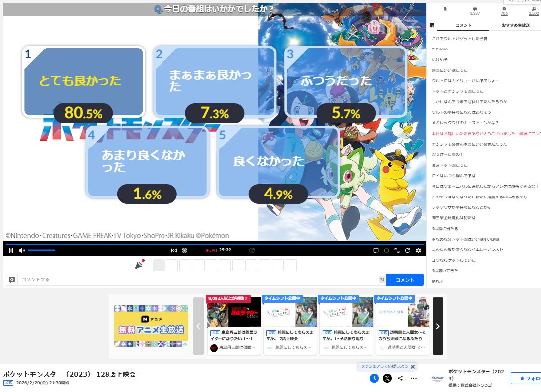541x392 pixels.
Task: Jump to the red LIVE position
Action: pyautogui.click(x=212, y=250)
